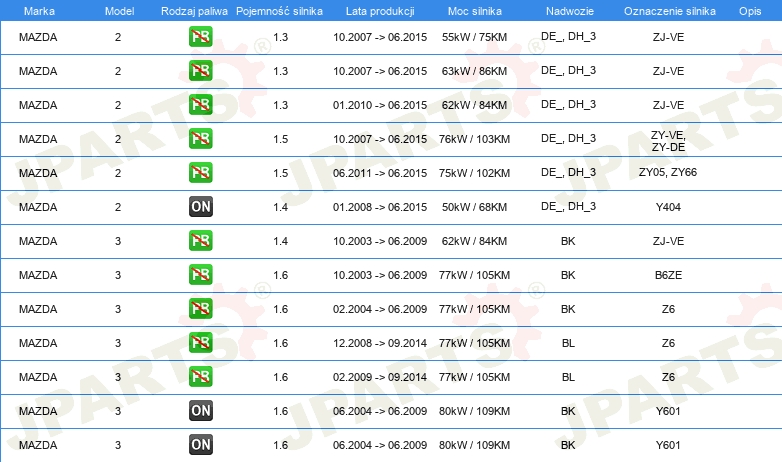782x462 pixels.
Task: Select the 12.2008 -> 09.2014 date range
Action: (380, 343)
